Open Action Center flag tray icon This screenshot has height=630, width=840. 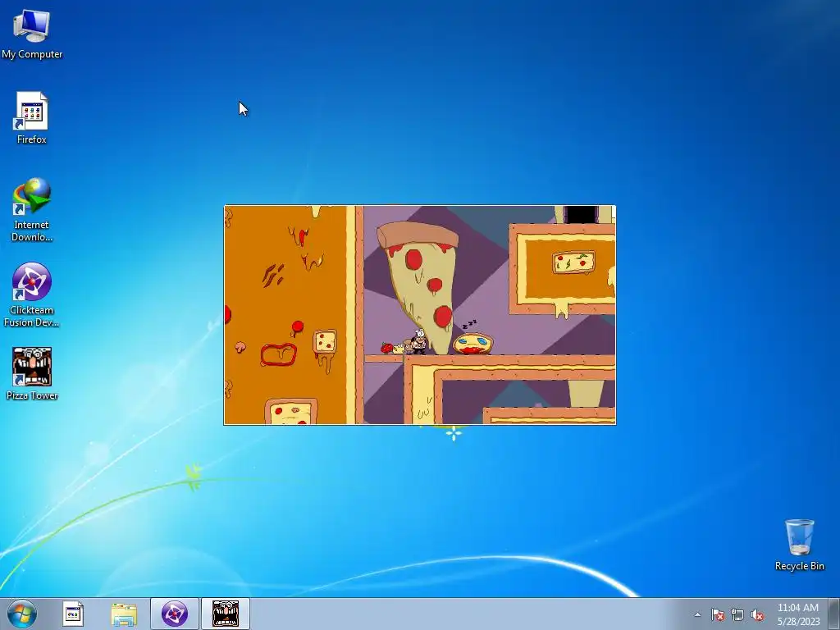pos(718,614)
